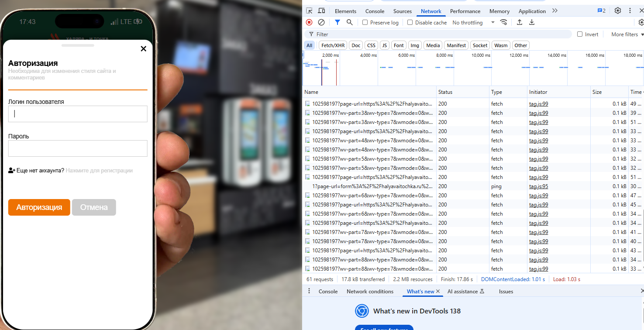The height and width of the screenshot is (330, 644).
Task: Sort requests by Type column
Action: click(508, 92)
